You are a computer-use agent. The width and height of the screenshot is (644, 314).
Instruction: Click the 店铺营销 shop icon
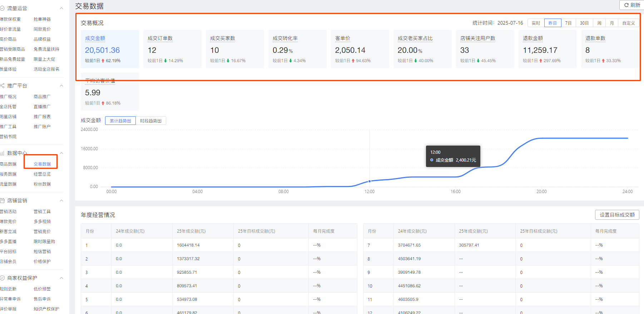tap(2, 201)
